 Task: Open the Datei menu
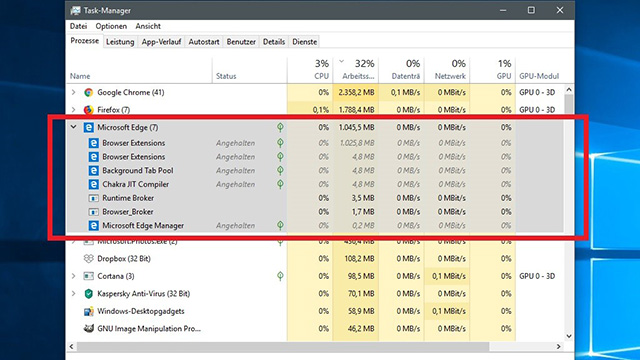point(78,26)
